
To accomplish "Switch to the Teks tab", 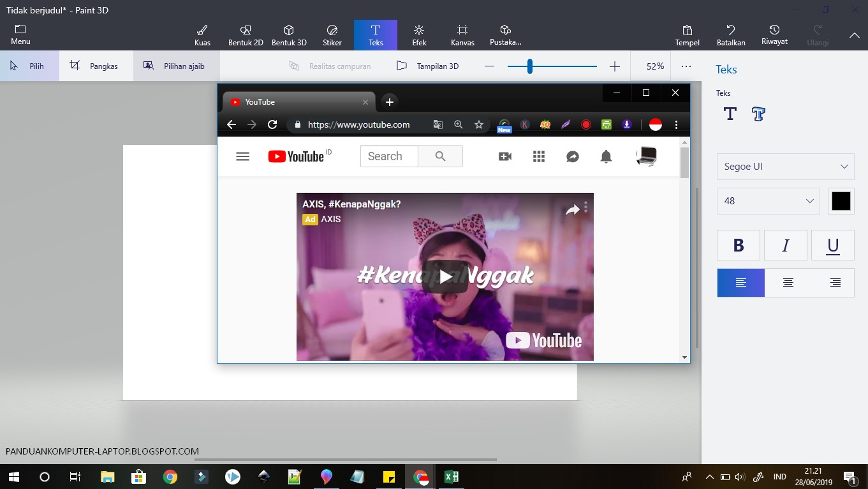I will (375, 34).
